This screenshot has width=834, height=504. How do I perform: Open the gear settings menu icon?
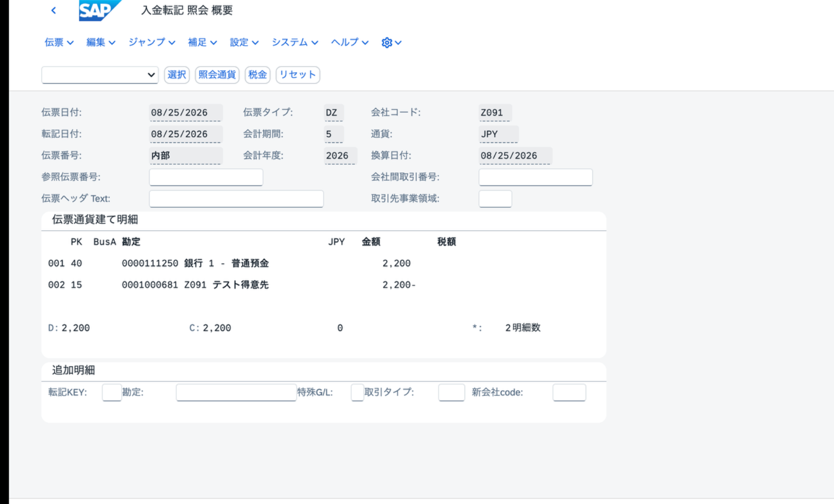(x=391, y=43)
